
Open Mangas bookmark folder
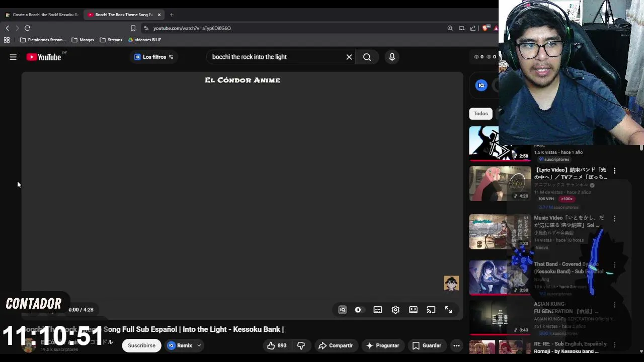click(x=83, y=40)
